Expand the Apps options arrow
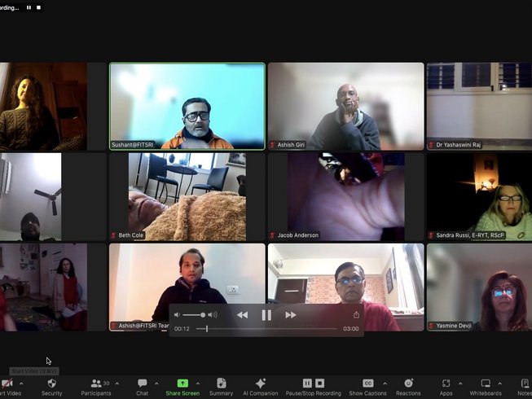Image resolution: width=532 pixels, height=399 pixels. pos(460,384)
